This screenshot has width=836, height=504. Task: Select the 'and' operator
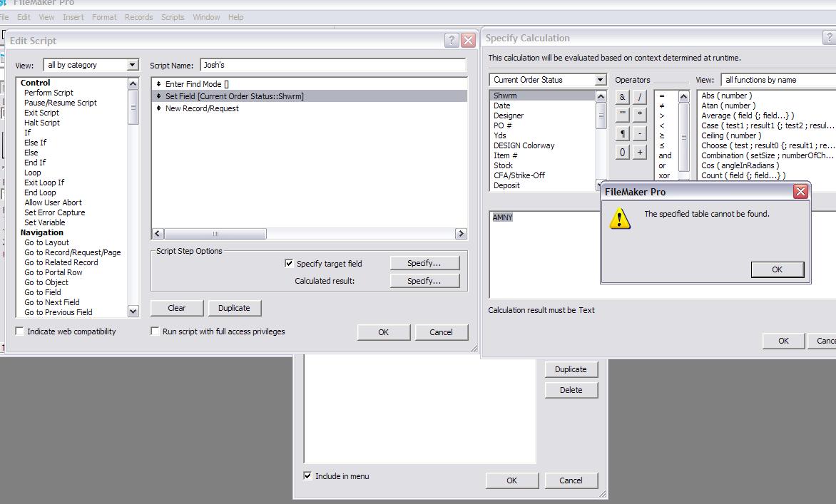pyautogui.click(x=665, y=155)
